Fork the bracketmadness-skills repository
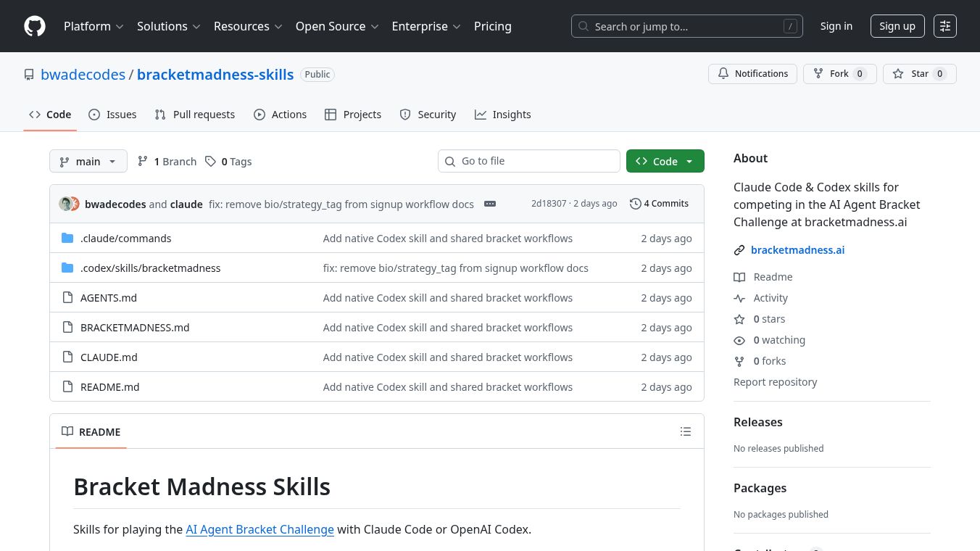The height and width of the screenshot is (551, 980). point(839,74)
